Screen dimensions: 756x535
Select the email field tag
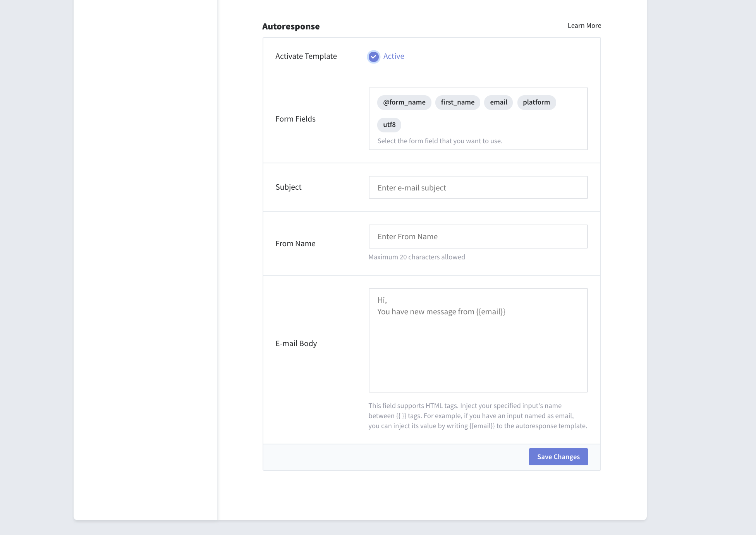pos(498,102)
